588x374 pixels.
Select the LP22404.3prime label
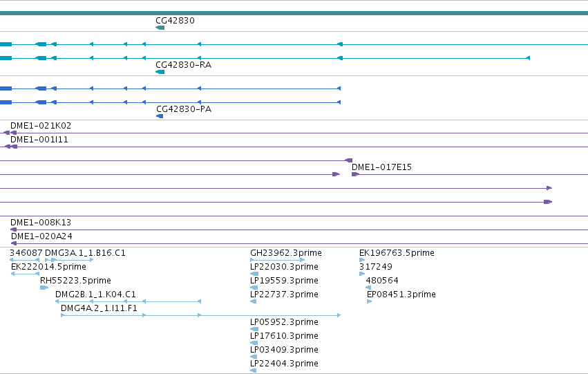pos(284,364)
